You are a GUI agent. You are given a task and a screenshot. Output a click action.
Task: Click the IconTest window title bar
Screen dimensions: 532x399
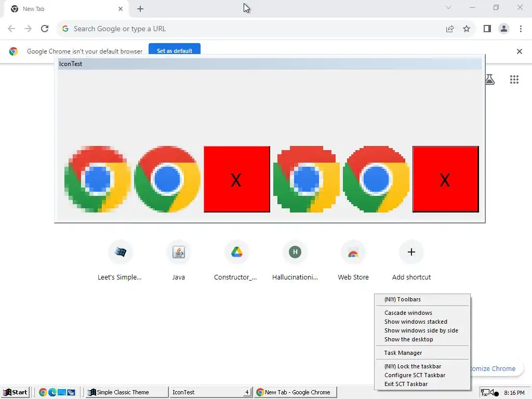pos(270,64)
